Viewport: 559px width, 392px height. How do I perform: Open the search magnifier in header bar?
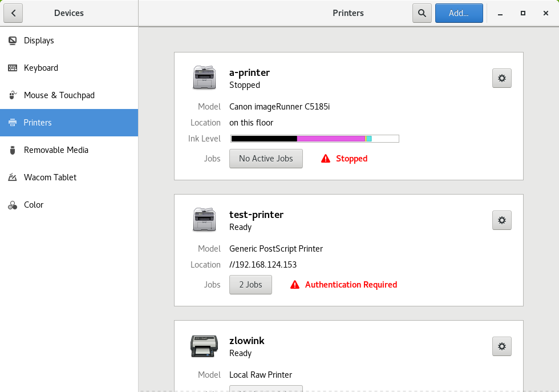tap(422, 13)
